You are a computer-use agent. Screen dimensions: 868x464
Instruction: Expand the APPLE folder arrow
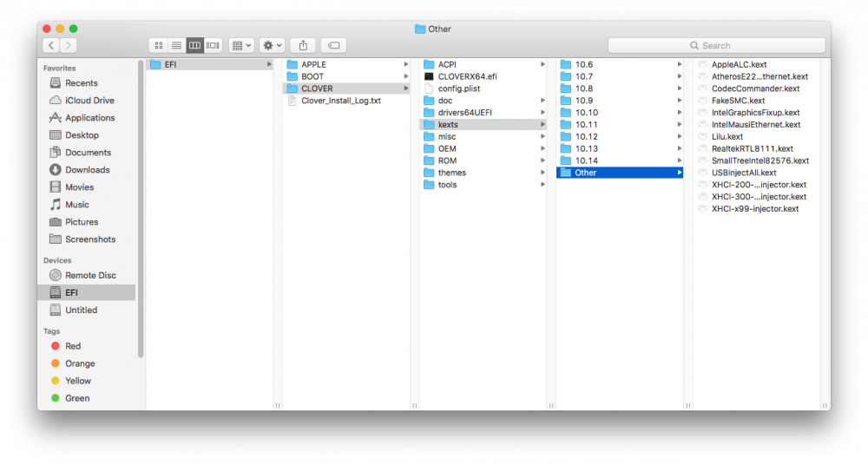pos(405,65)
